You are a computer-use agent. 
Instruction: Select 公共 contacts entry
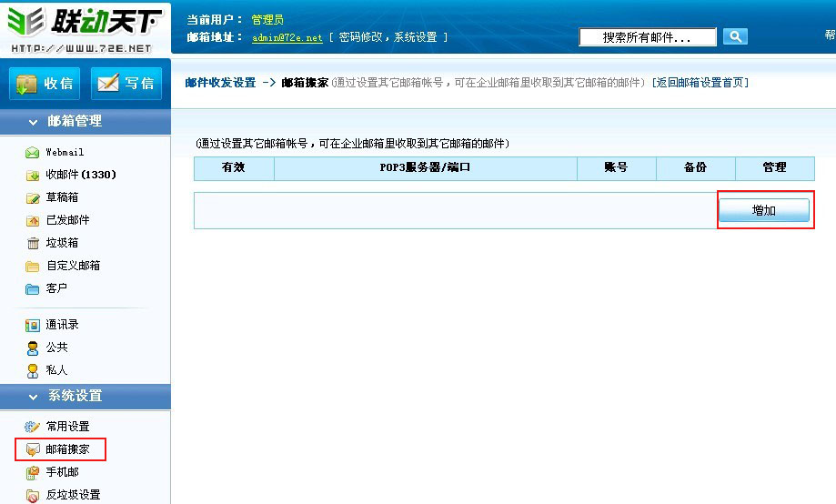click(56, 348)
